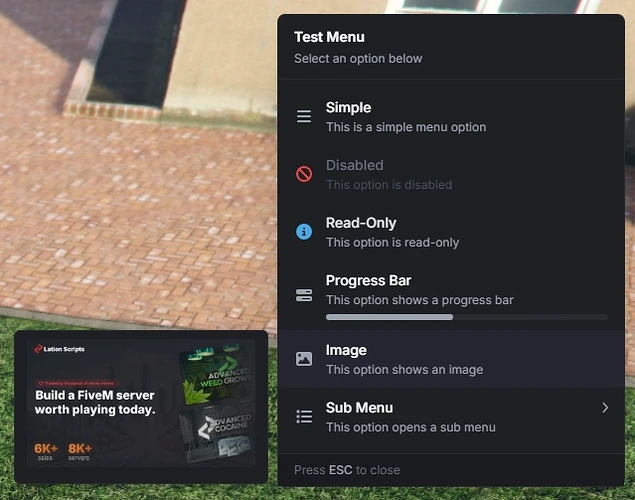Click the server icon beside Progress Bar
Image resolution: width=635 pixels, height=500 pixels.
(x=304, y=295)
